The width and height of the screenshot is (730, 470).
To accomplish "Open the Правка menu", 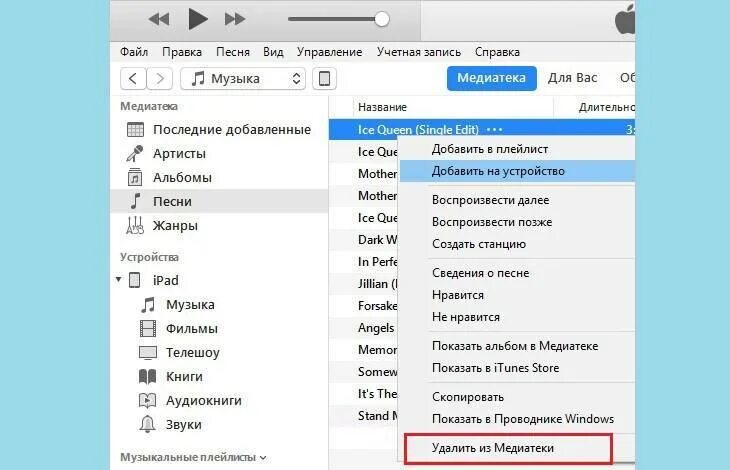I will pyautogui.click(x=182, y=52).
